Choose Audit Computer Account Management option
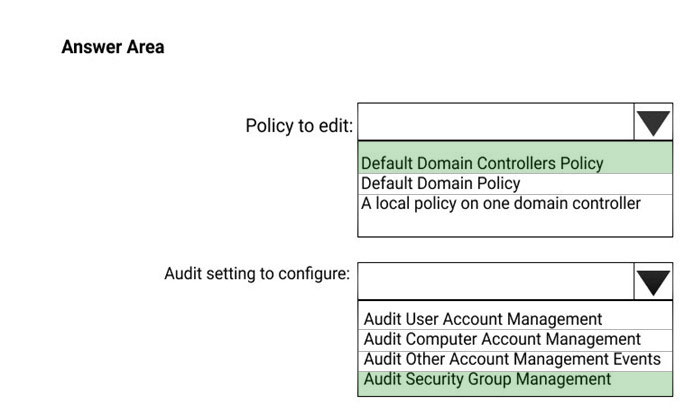Image resolution: width=694 pixels, height=415 pixels. click(x=515, y=339)
